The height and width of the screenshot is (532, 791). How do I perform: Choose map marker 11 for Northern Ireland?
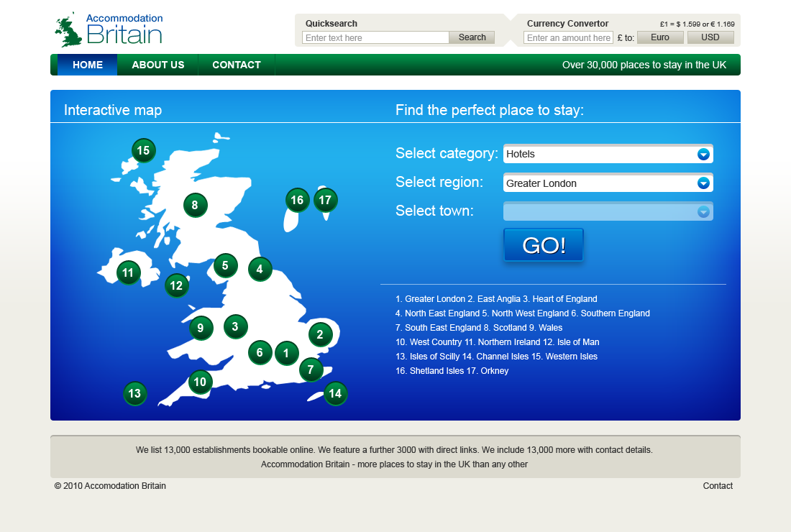coord(128,272)
